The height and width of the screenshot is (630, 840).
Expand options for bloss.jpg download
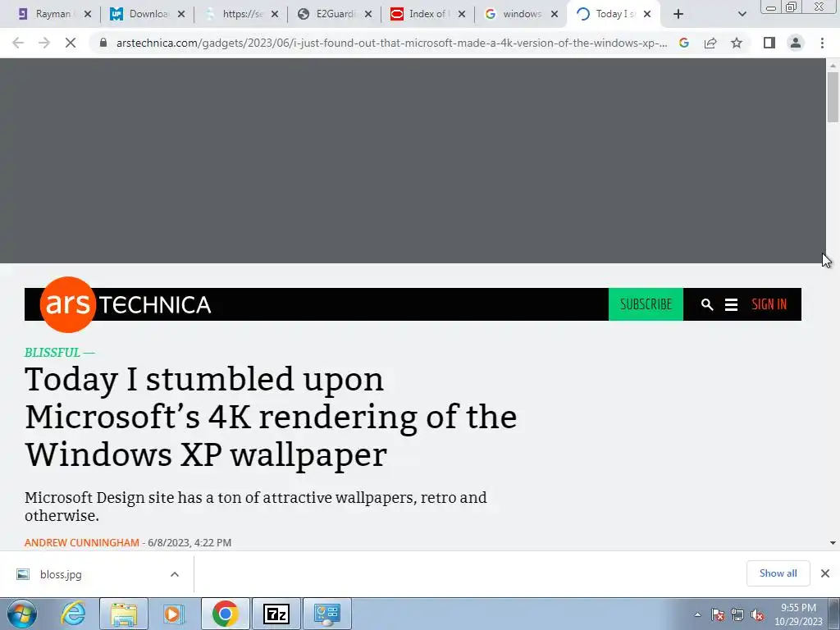pos(175,574)
